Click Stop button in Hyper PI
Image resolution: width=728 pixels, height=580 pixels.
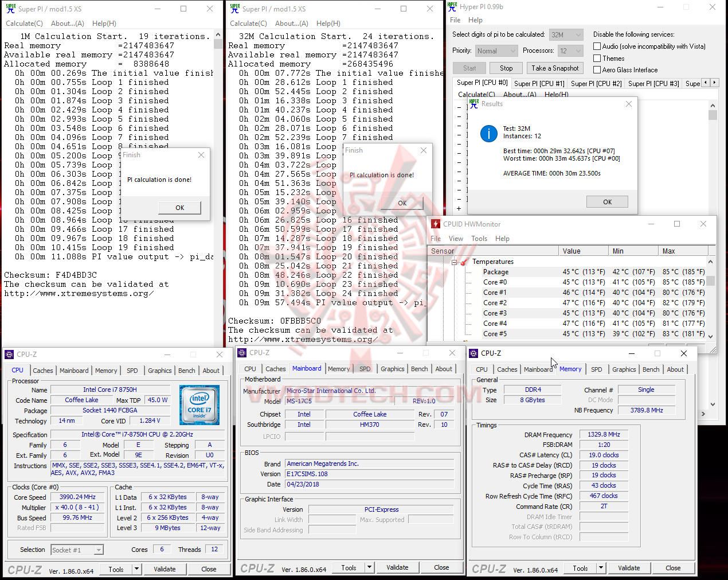click(506, 68)
